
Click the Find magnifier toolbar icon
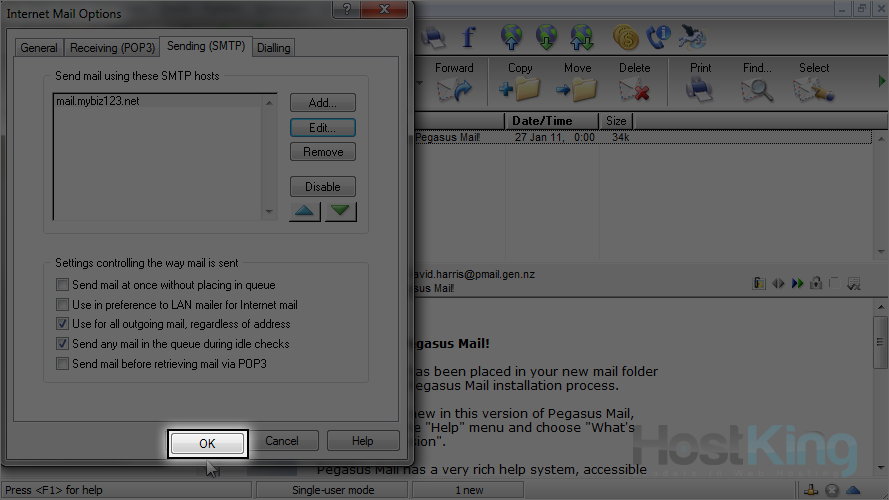757,90
